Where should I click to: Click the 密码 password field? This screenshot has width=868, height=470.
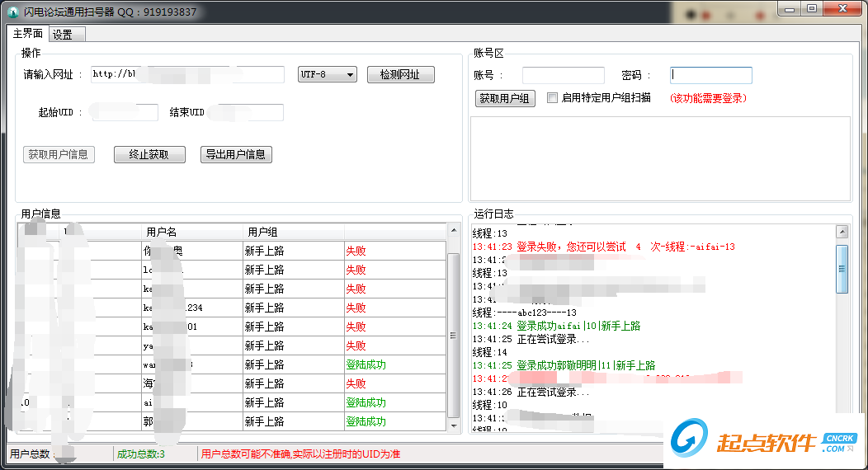tap(710, 75)
